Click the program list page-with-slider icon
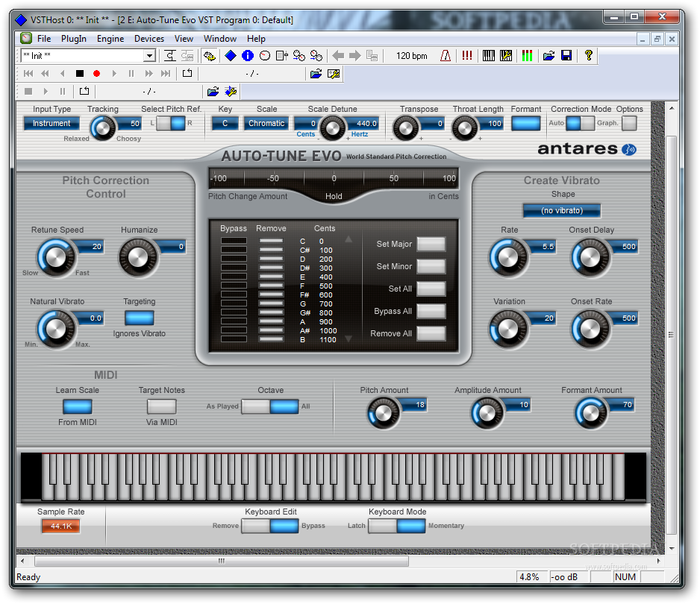 tap(281, 56)
